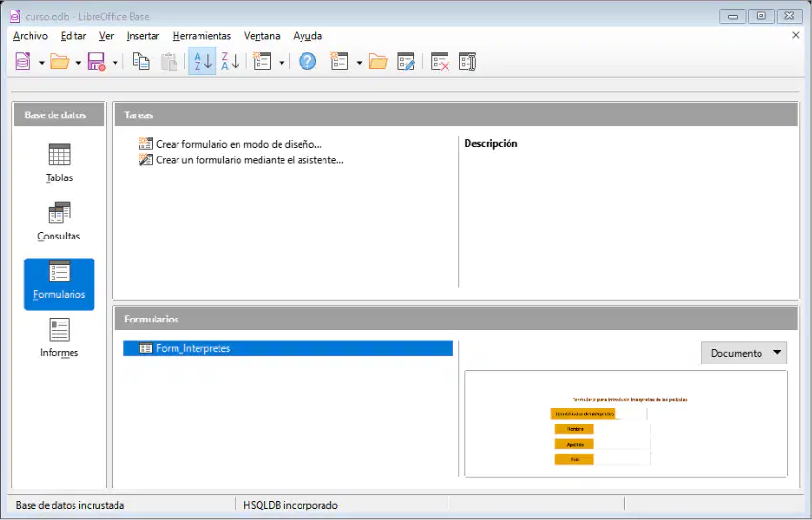Open the Herramientas menu

[201, 36]
